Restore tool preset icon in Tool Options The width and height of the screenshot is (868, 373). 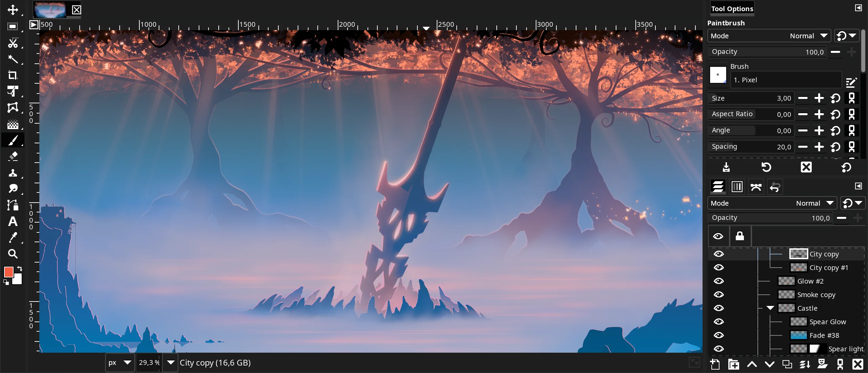pyautogui.click(x=766, y=167)
